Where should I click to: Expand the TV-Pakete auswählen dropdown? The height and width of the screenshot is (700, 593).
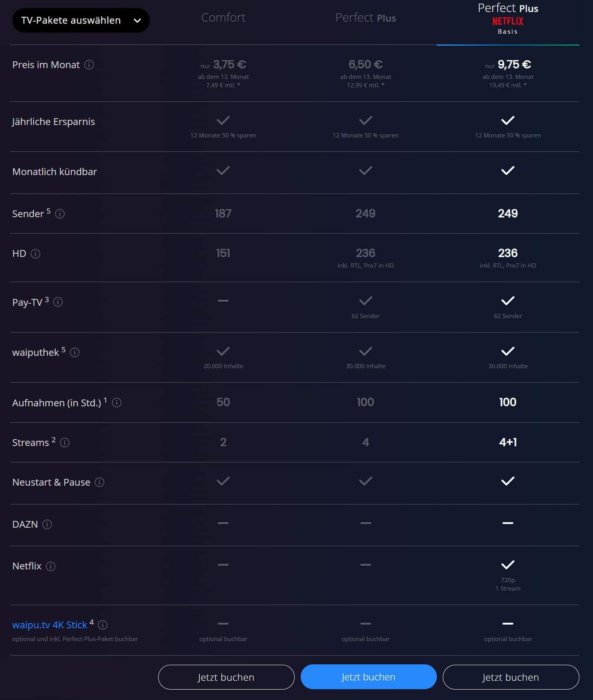81,20
